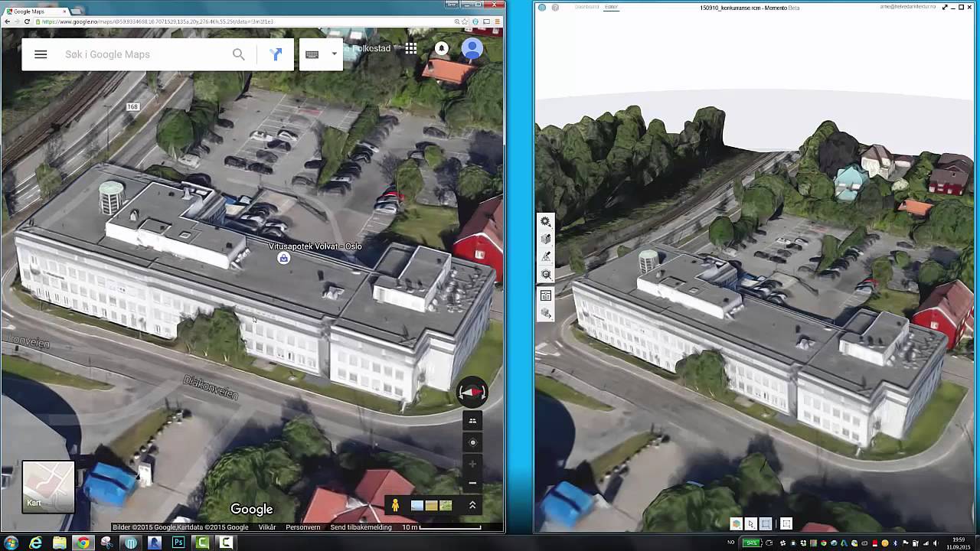Click the Memento display mode cube icon

coord(737,523)
